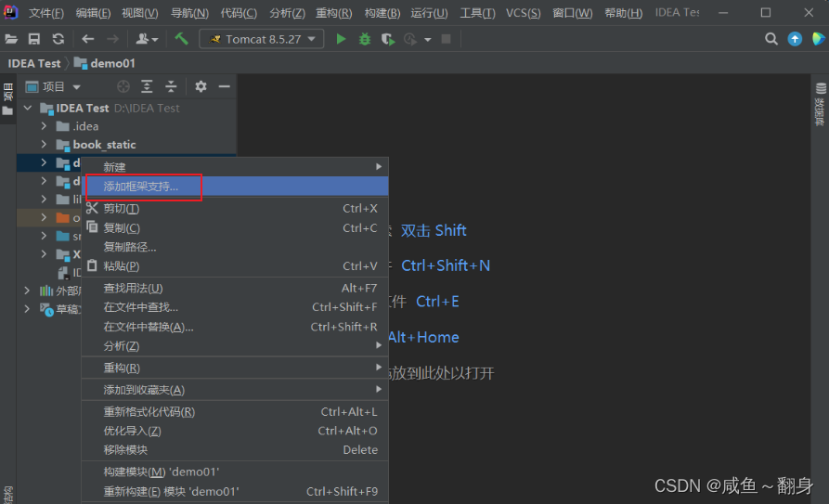Click the Stop square icon

447,39
